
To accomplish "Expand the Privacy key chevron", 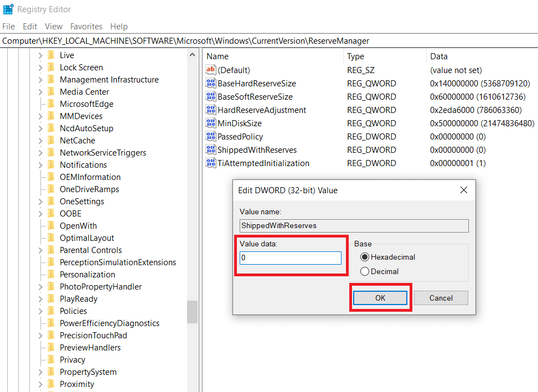I will (x=40, y=360).
